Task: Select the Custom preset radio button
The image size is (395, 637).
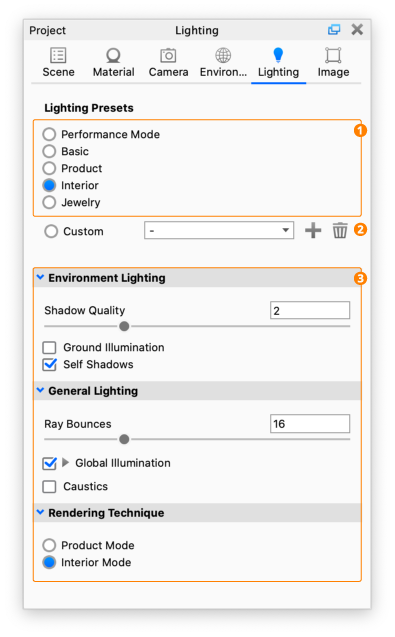Action: tap(51, 231)
